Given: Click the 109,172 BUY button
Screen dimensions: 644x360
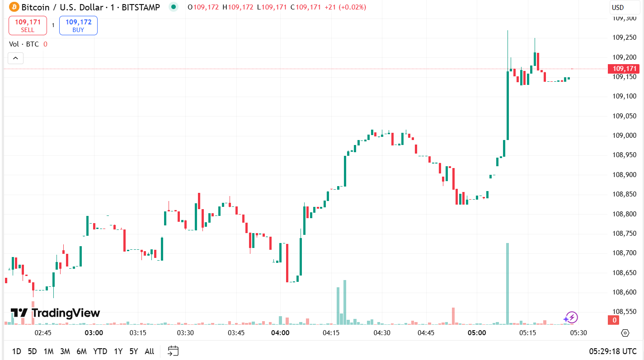Looking at the screenshot, I should pyautogui.click(x=78, y=26).
